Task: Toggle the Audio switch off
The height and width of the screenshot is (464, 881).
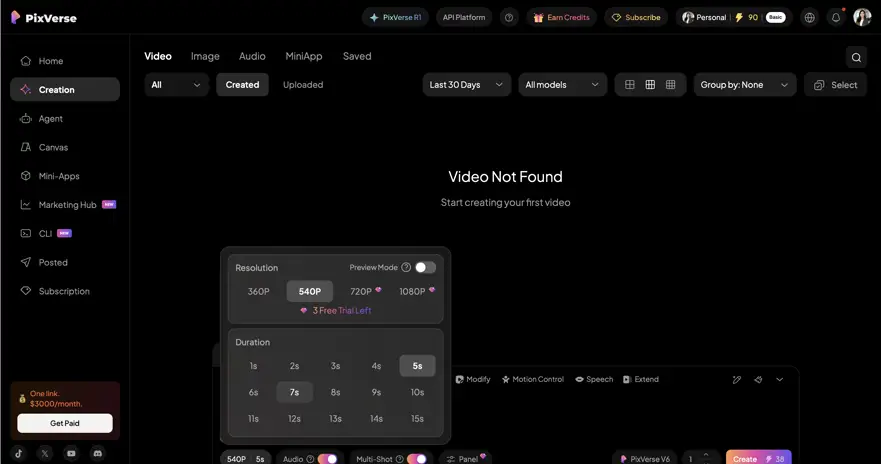Action: (328, 459)
